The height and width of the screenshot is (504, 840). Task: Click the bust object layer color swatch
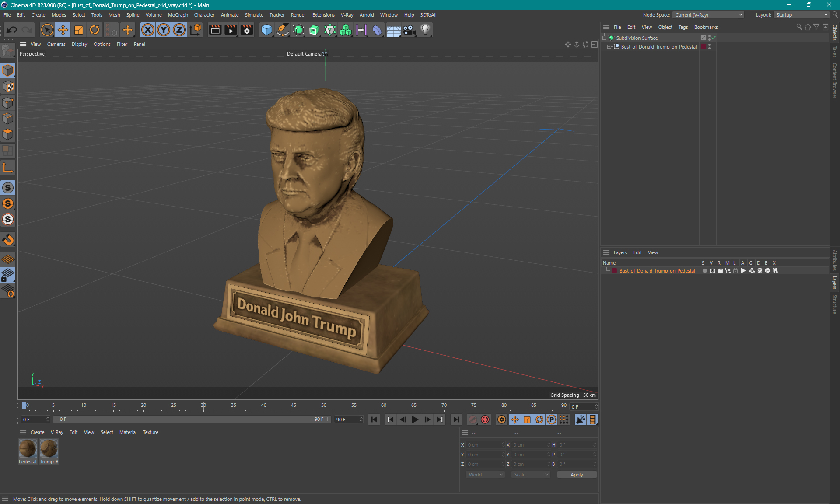pos(703,47)
